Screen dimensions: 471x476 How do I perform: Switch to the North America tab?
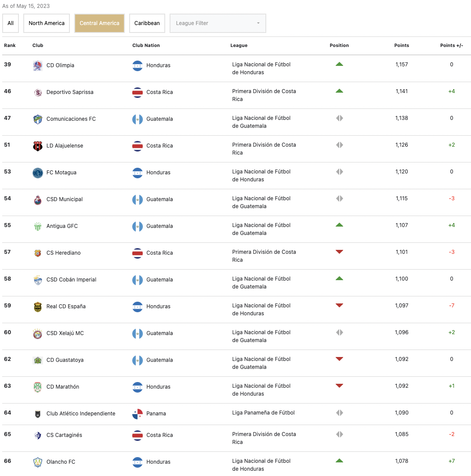[47, 23]
